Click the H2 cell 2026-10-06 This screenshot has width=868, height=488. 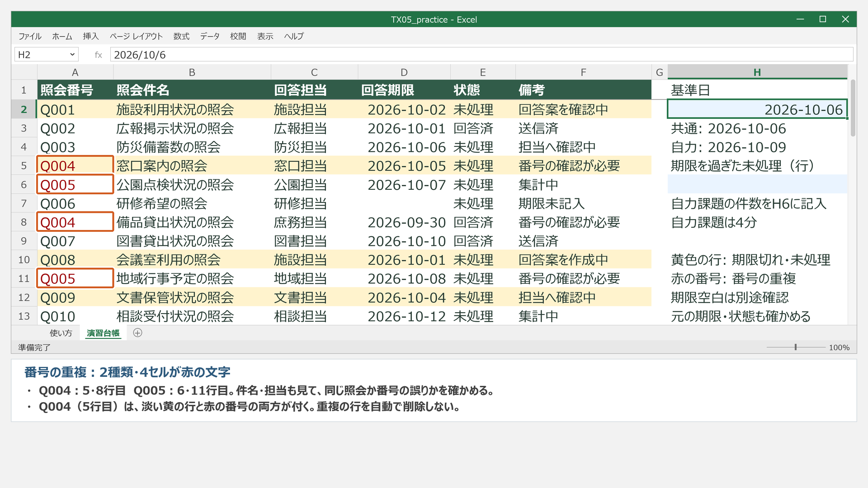(x=757, y=109)
